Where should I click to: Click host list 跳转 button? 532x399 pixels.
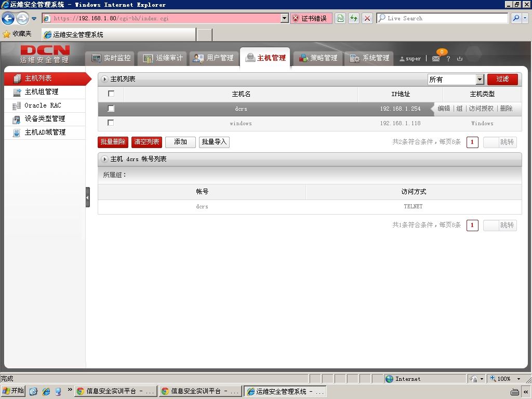click(x=508, y=142)
